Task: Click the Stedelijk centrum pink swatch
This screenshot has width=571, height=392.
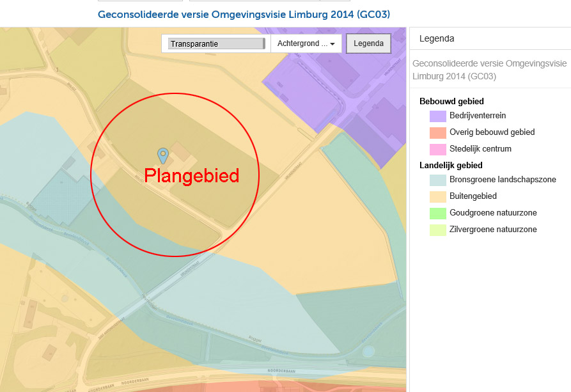Action: pyautogui.click(x=438, y=150)
